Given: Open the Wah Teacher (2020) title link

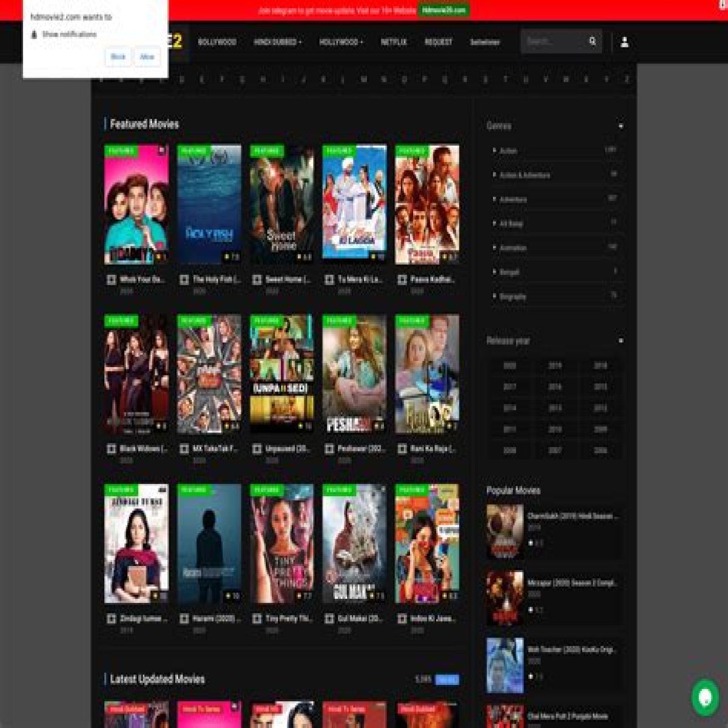Looking at the screenshot, I should 572,650.
